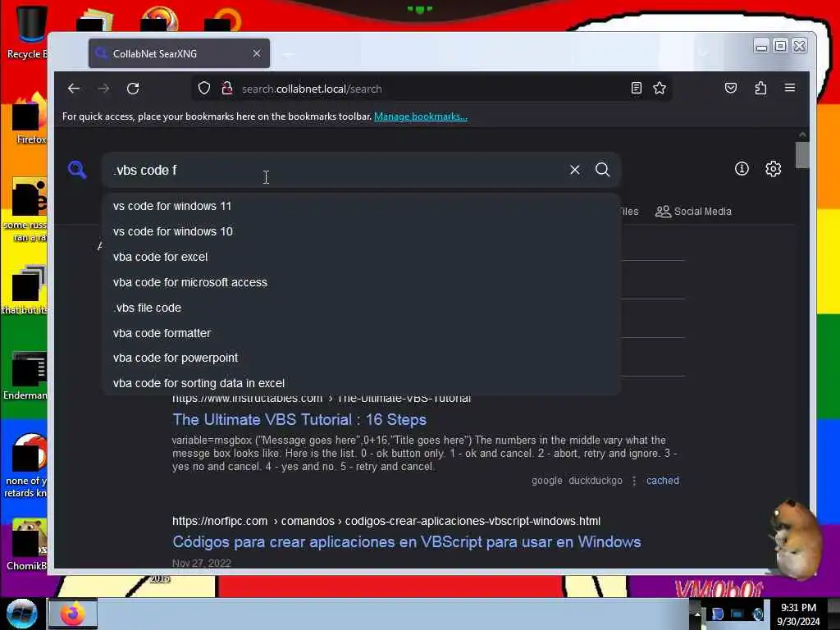840x630 pixels.
Task: Reload the current page
Action: click(x=133, y=89)
